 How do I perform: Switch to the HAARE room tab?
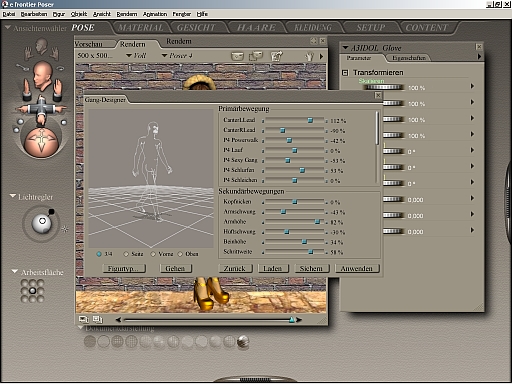tap(256, 28)
